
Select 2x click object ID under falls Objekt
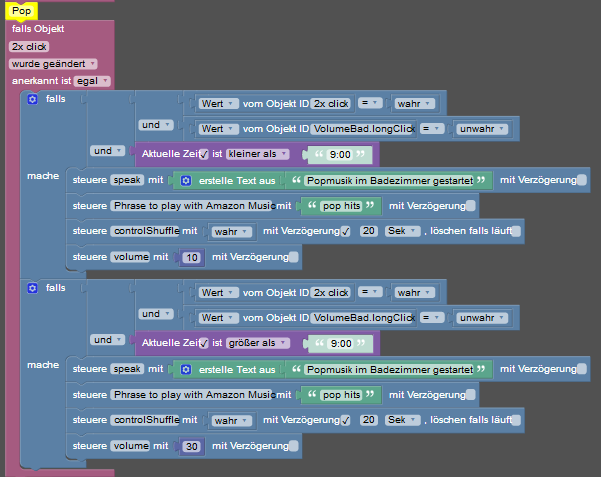coord(29,46)
